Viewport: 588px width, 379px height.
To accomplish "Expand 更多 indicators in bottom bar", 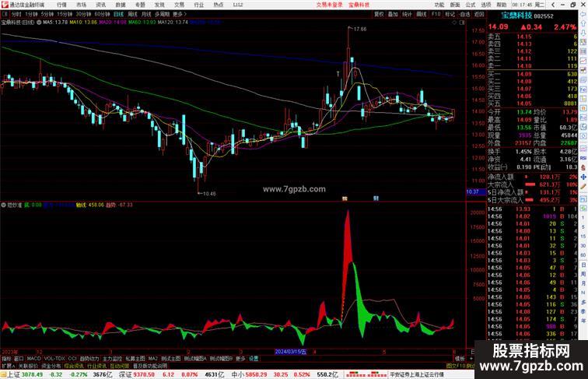I will pos(240,359).
